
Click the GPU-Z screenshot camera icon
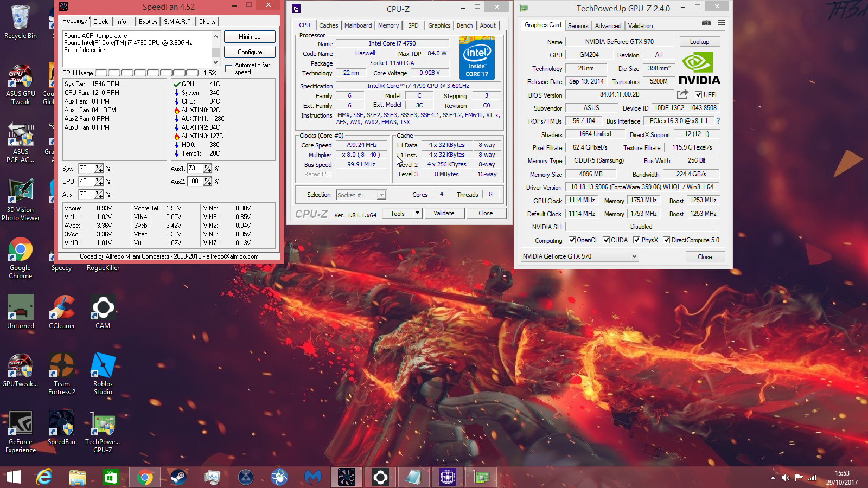pos(706,23)
